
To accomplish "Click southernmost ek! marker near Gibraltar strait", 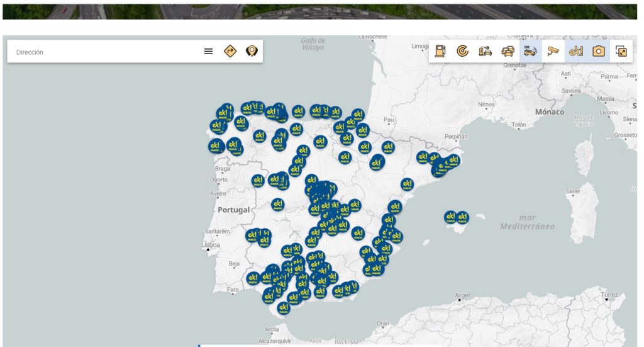I will click(x=284, y=308).
